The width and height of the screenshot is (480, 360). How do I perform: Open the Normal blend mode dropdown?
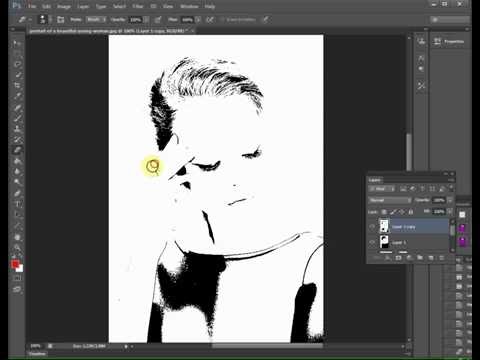click(x=390, y=200)
